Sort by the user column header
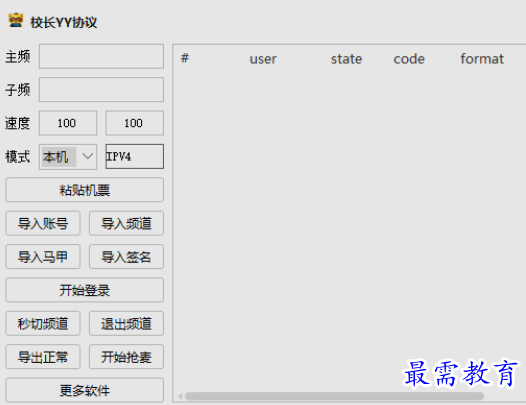526x405 pixels. [x=263, y=59]
